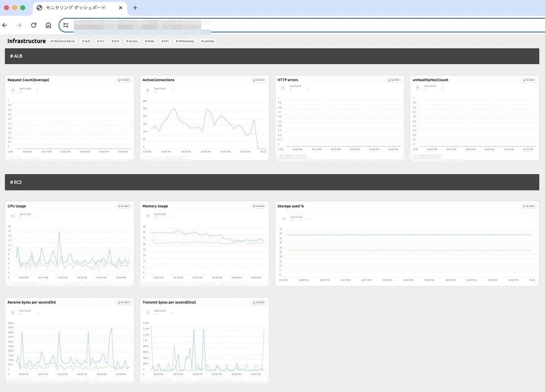Image resolution: width=545 pixels, height=392 pixels.
Task: Select the # URLCheck Result tag
Action: (63, 41)
